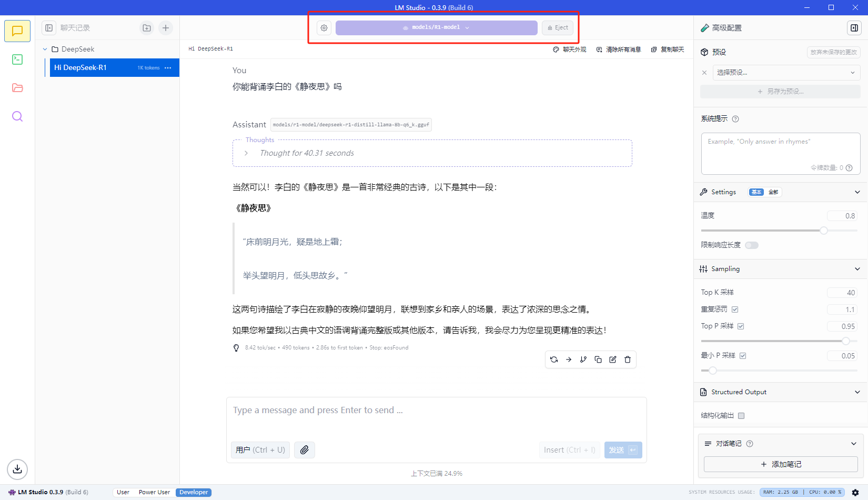
Task: Open options menu for Hi DeepSeek-R1 chat
Action: pos(168,68)
